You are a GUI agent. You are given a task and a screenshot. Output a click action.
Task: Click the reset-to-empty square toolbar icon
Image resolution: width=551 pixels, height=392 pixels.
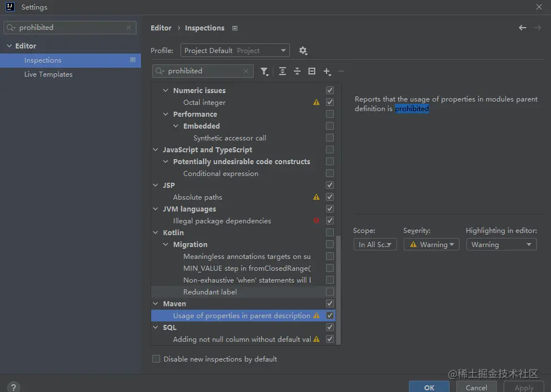(312, 72)
